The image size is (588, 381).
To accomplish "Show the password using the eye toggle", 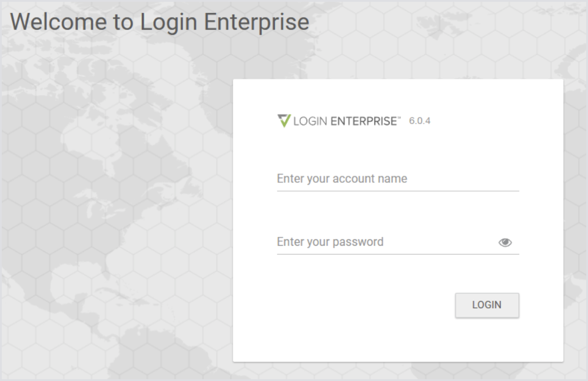I will 505,242.
